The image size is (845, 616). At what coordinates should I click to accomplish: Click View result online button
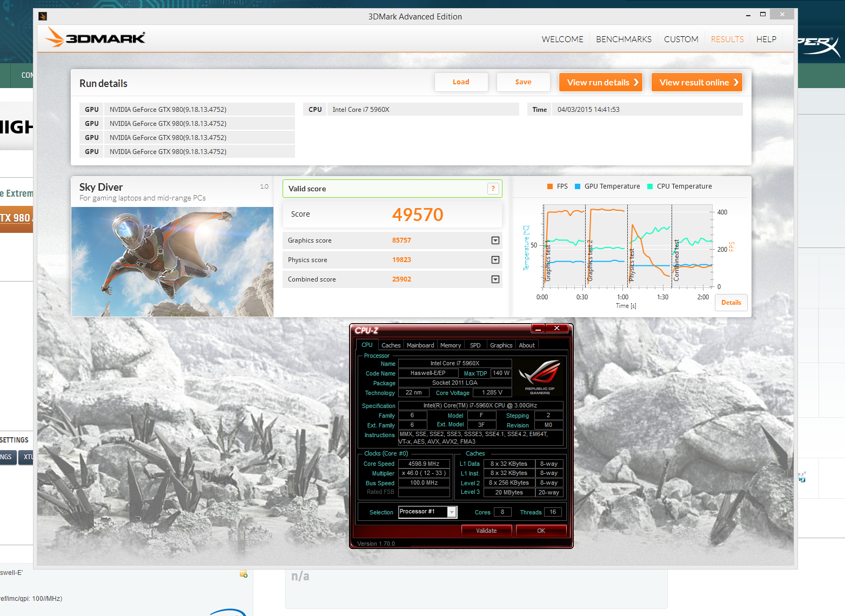point(697,82)
